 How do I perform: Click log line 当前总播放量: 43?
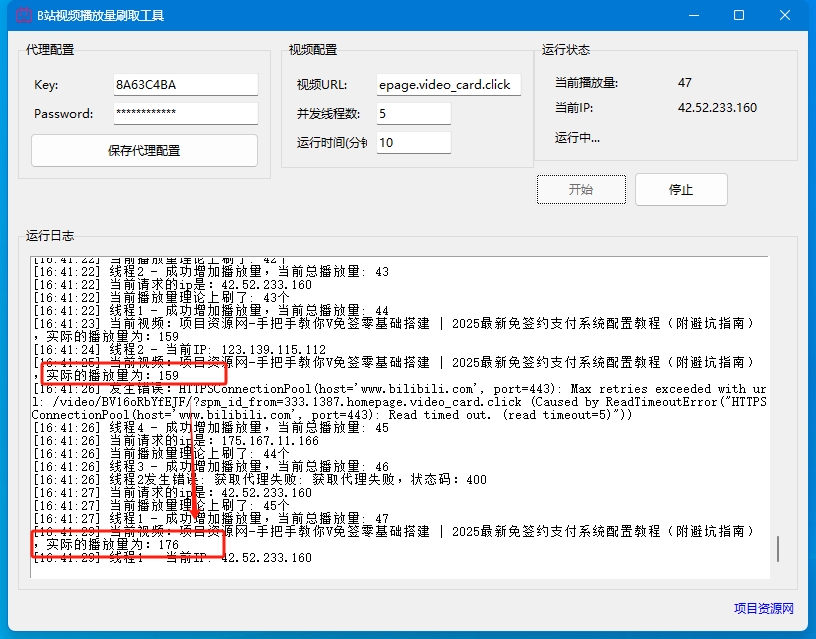coord(211,272)
